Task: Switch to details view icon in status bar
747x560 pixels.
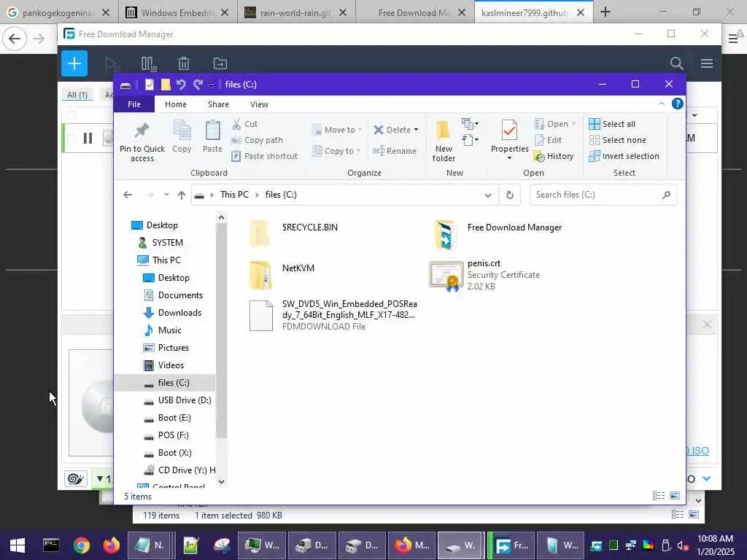Action: (x=659, y=496)
